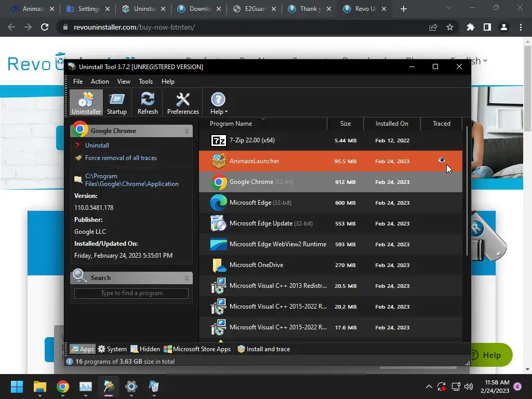The image size is (532, 399).
Task: Open Settings gear in taskbar
Action: [131, 387]
